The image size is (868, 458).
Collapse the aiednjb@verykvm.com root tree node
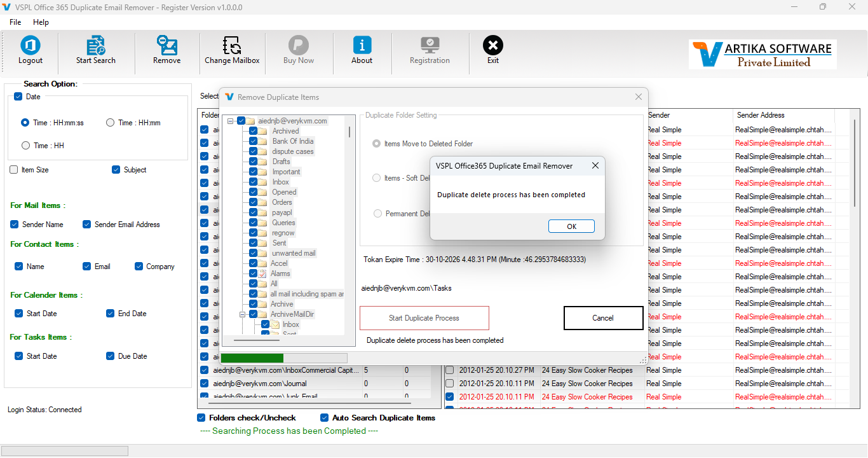click(231, 121)
